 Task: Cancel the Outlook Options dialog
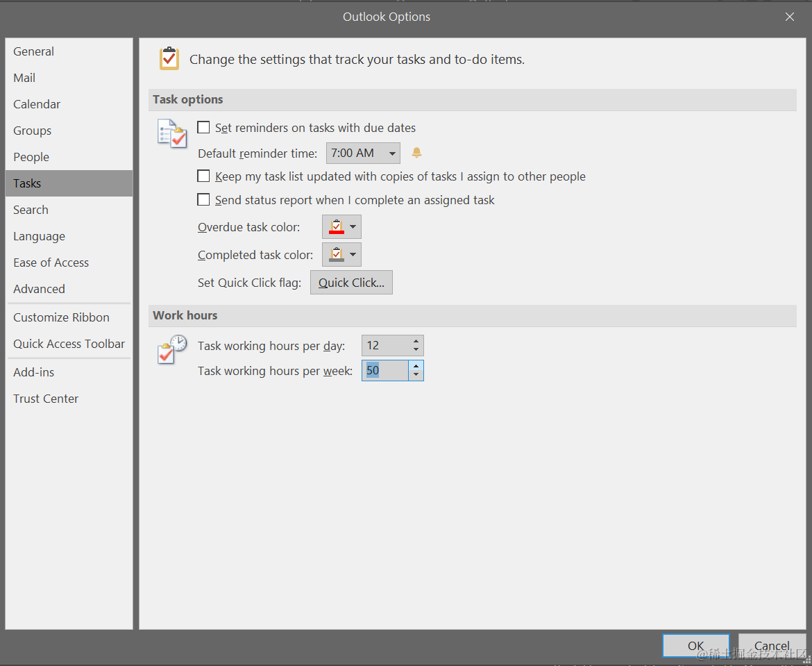point(772,645)
